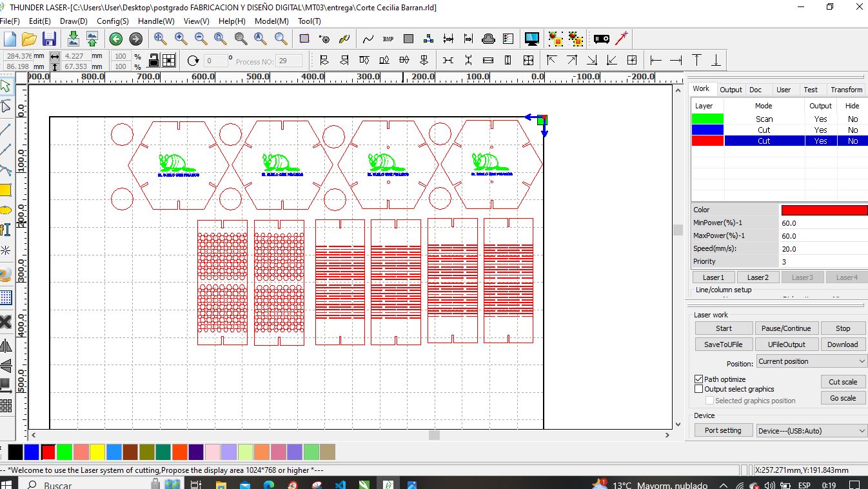Image resolution: width=868 pixels, height=489 pixels.
Task: Click the move to top-left corner icon
Action: (x=551, y=61)
